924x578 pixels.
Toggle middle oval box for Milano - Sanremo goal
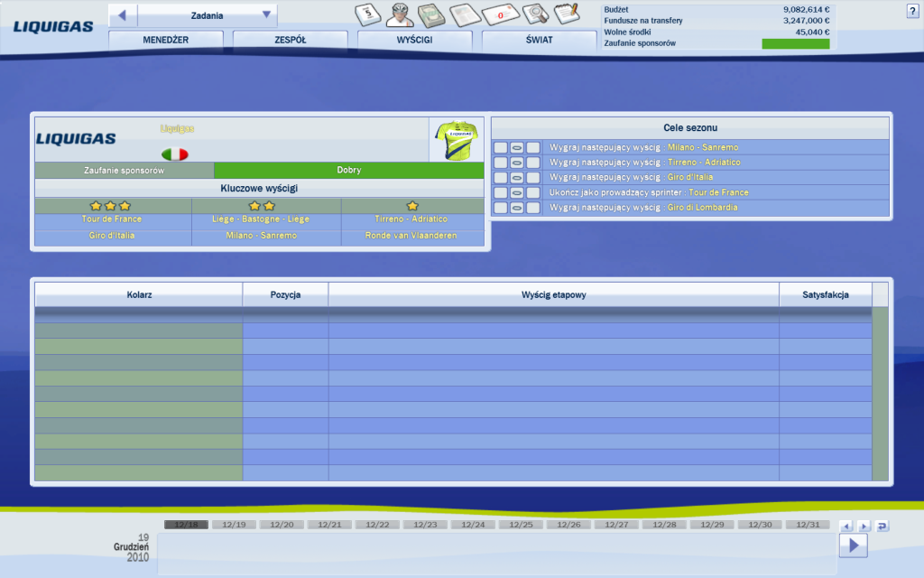tap(517, 147)
